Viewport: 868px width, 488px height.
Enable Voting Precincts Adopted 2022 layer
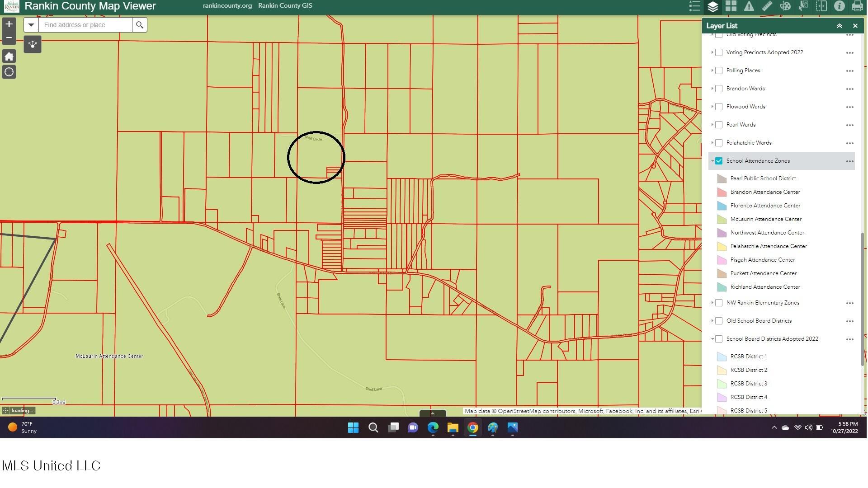tap(719, 52)
